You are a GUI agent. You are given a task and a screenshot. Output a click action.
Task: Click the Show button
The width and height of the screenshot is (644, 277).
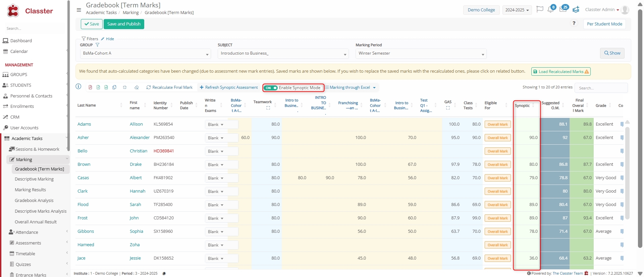612,53
